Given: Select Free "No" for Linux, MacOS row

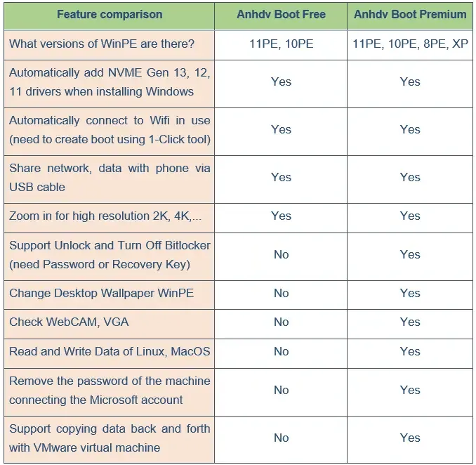Looking at the screenshot, I should click(x=281, y=351).
